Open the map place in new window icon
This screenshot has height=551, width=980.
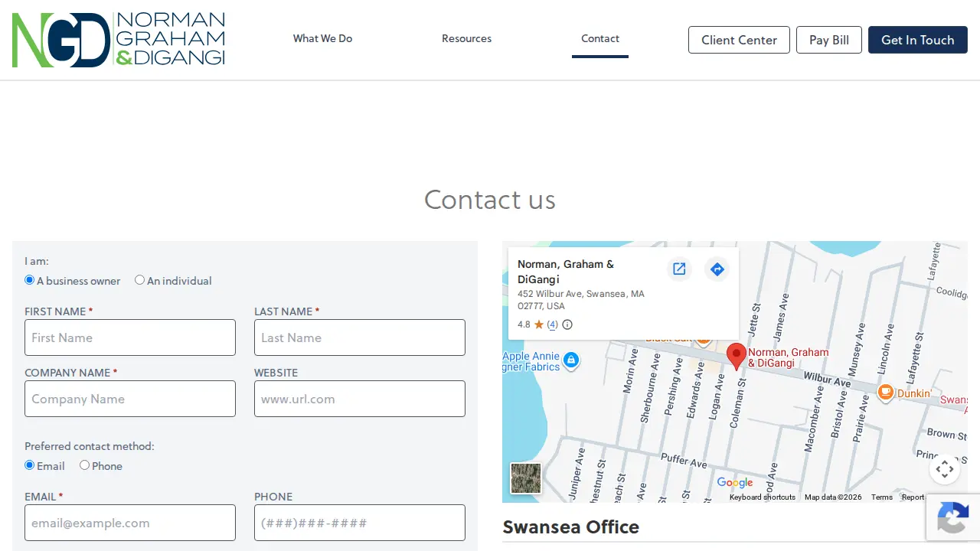coord(679,269)
